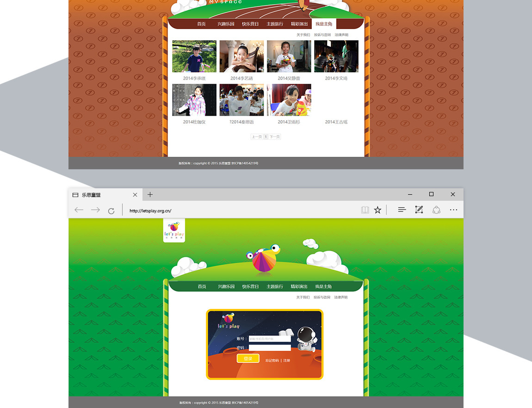The height and width of the screenshot is (408, 532).
Task: Close the 乐思童盟 browser tab
Action: (x=135, y=195)
